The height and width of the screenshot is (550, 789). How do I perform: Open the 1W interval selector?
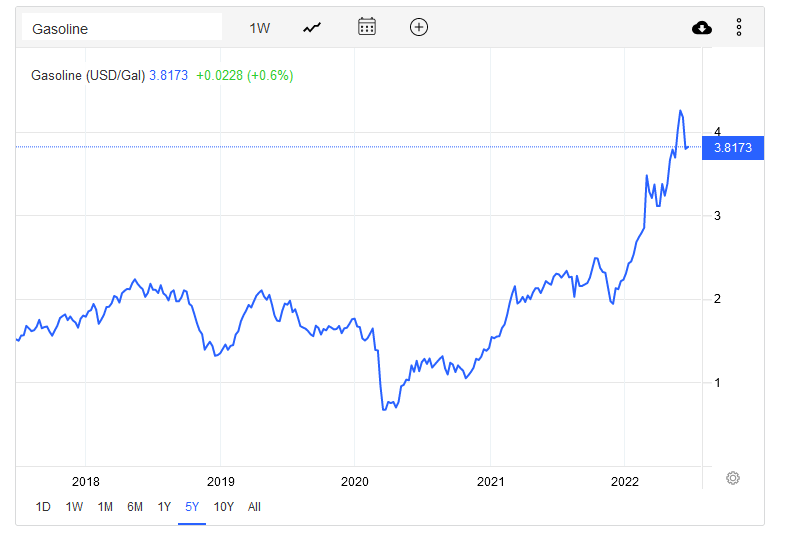(260, 28)
